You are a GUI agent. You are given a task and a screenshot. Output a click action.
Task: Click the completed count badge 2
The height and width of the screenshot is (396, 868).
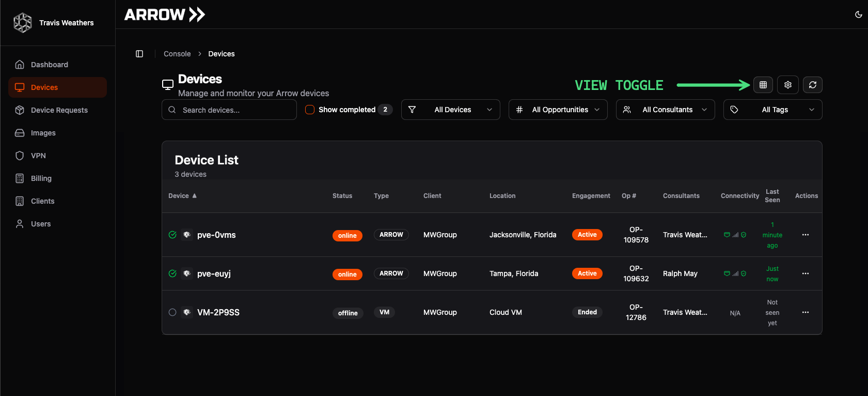coord(385,110)
